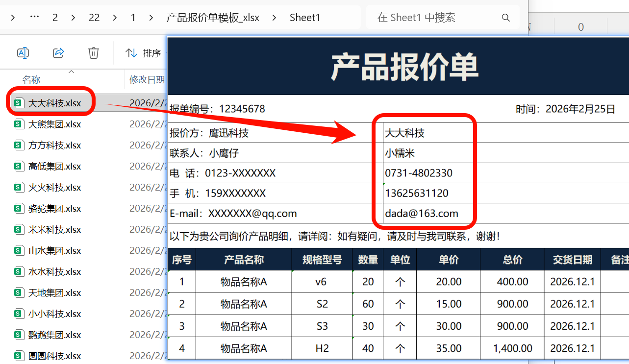This screenshot has height=364, width=629.
Task: Click the Excel icon beside 火火科技.xlsx
Action: pos(19,187)
